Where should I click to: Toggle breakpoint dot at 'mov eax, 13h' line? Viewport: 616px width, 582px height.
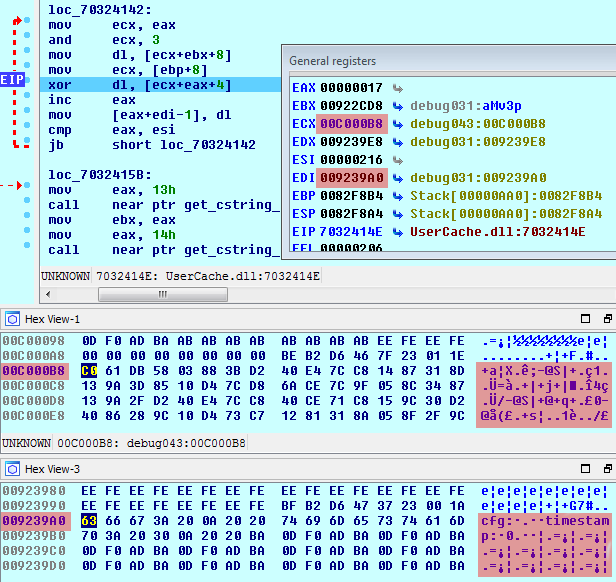[x=27, y=185]
